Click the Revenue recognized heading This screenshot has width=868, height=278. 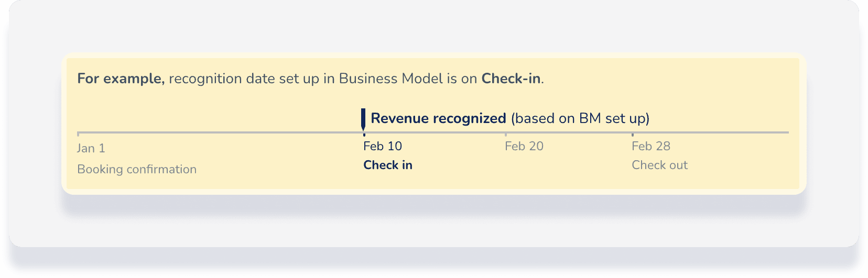(438, 118)
